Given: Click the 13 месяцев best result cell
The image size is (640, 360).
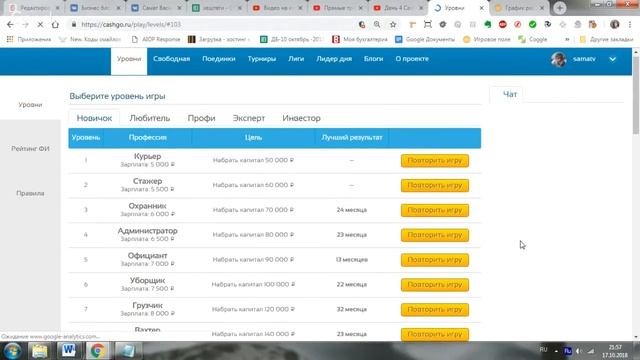Looking at the screenshot, I should click(x=351, y=260).
